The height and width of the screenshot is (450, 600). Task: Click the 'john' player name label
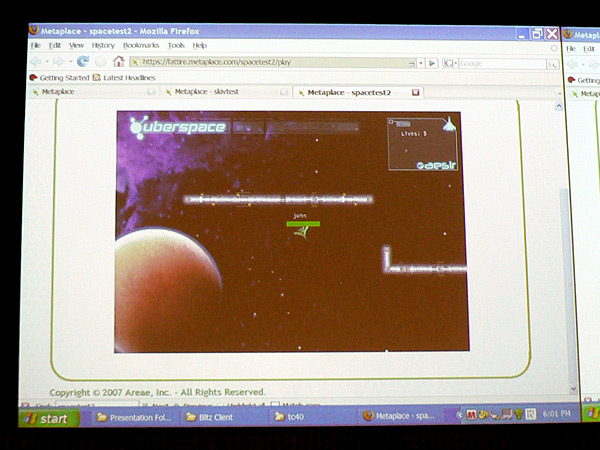(300, 216)
